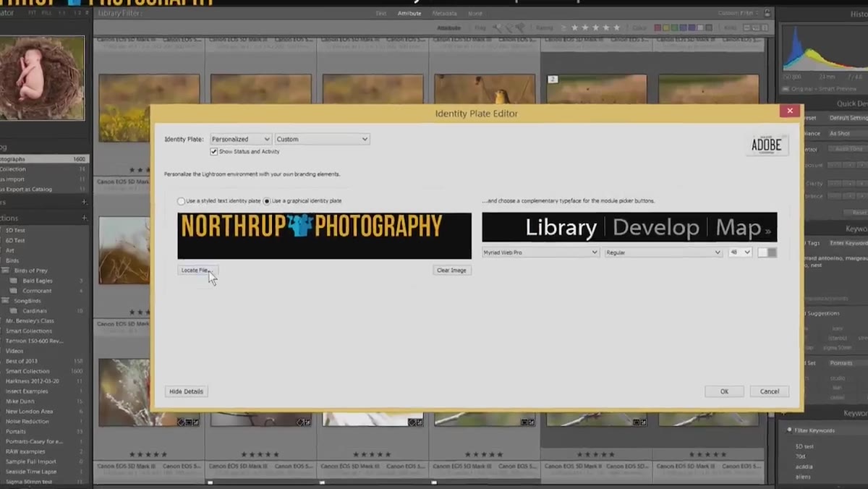Image resolution: width=868 pixels, height=489 pixels.
Task: Close the Identity Plate Editor window
Action: click(789, 111)
